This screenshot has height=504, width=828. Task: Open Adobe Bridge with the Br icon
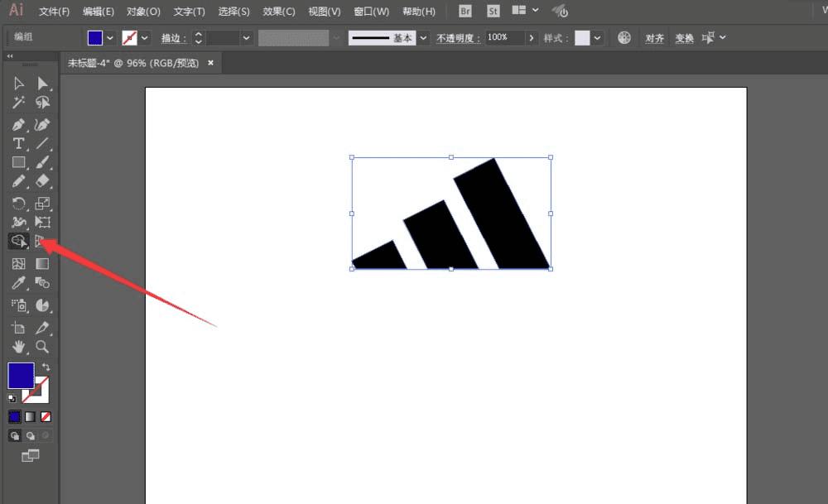point(465,12)
